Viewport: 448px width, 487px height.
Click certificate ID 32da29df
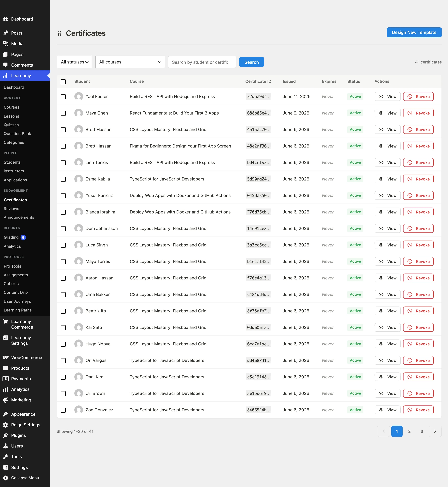[258, 96]
